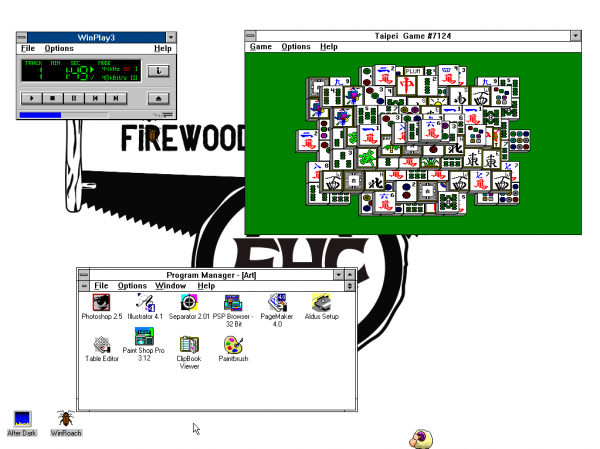
Task: Select the WinRoach desktop icon
Action: pyautogui.click(x=66, y=418)
